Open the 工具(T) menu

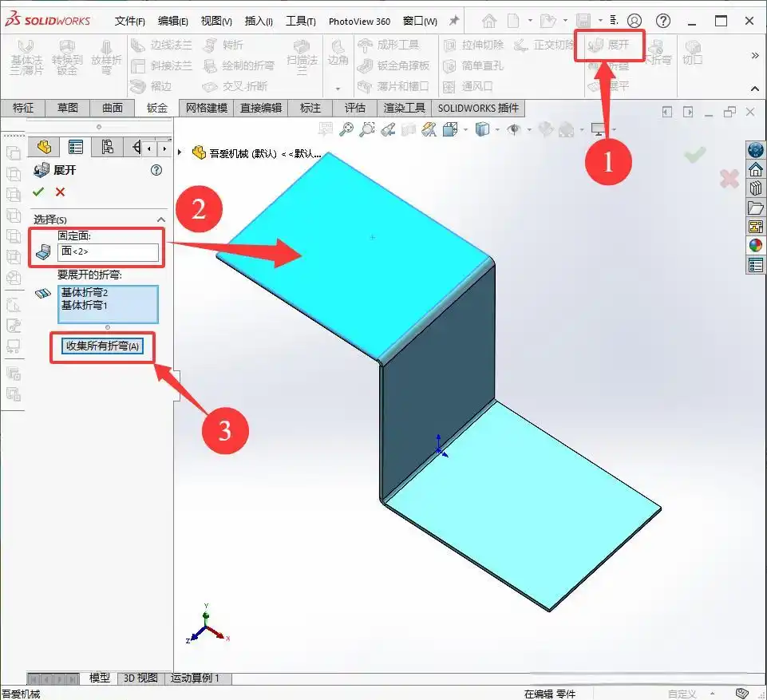click(x=301, y=21)
